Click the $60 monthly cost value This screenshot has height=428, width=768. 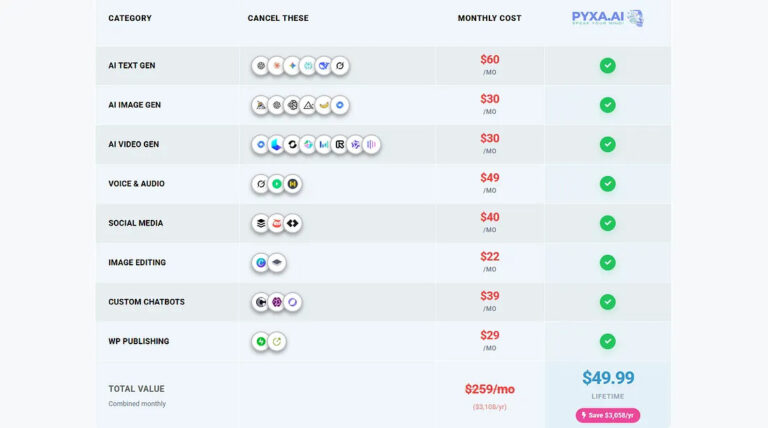click(x=490, y=60)
